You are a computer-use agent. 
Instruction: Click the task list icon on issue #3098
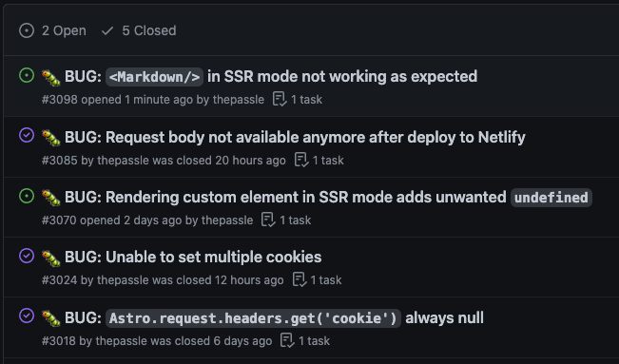(280, 100)
